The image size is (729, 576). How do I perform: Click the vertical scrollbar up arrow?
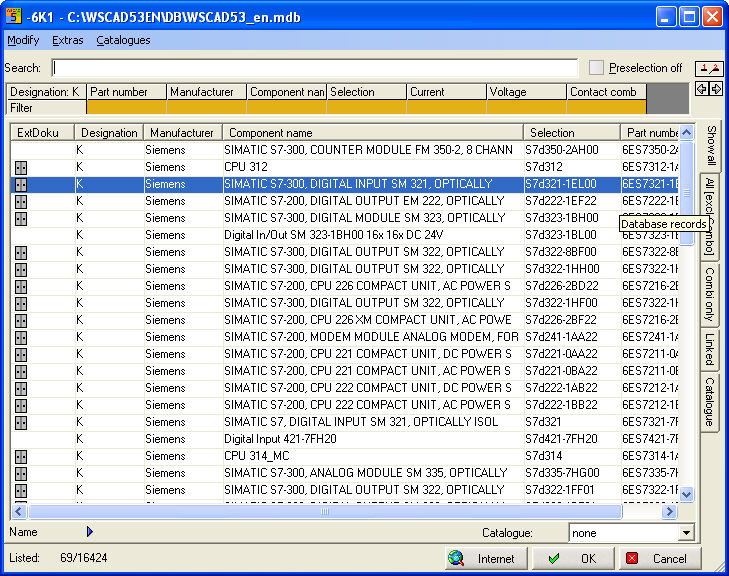(x=687, y=133)
